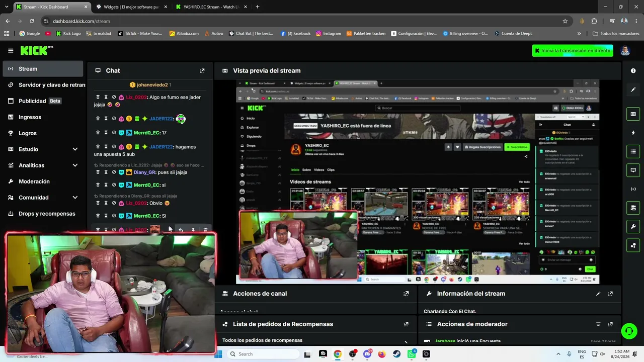Switch to the YASHIRO_EC Stream browser tab
644x362 pixels.
(211, 7)
